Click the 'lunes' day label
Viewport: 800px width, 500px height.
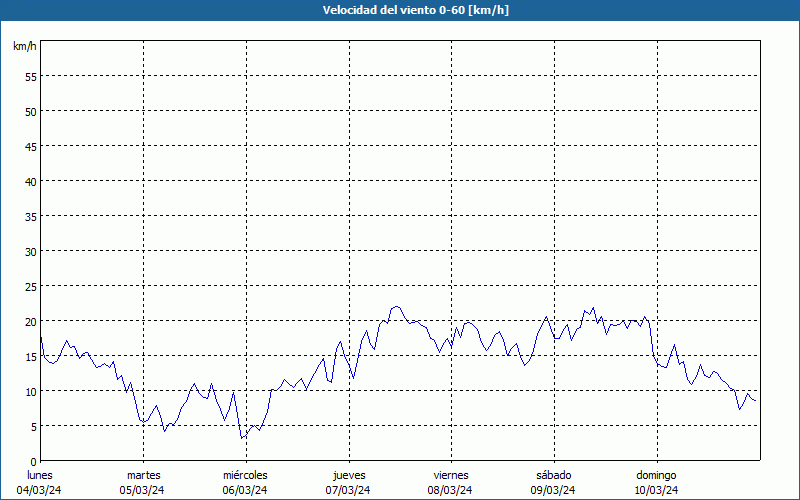(x=40, y=475)
